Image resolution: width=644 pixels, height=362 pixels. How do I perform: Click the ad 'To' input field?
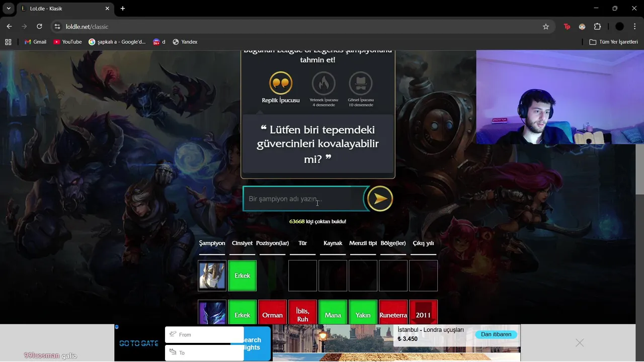[204, 352]
